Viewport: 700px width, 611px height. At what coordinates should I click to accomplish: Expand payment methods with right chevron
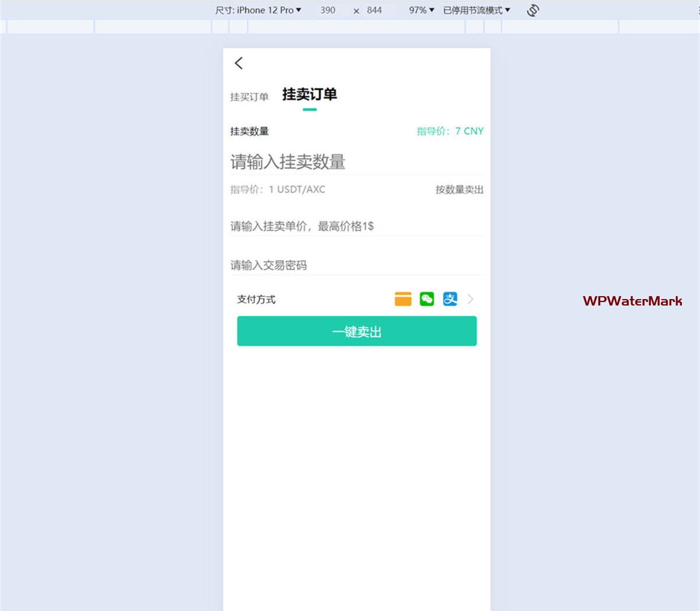471,299
